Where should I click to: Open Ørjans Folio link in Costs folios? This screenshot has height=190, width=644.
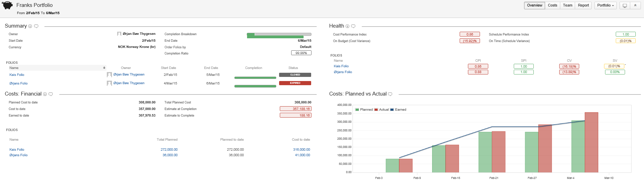pos(19,155)
